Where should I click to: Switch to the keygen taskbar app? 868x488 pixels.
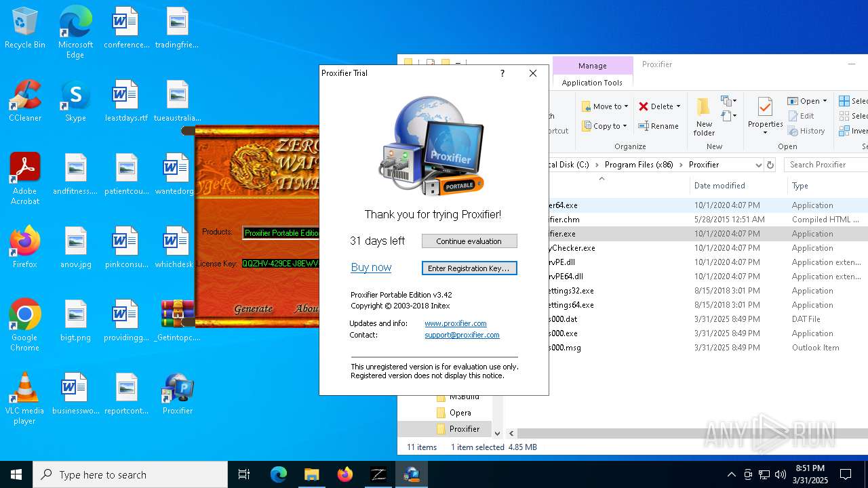click(x=378, y=474)
